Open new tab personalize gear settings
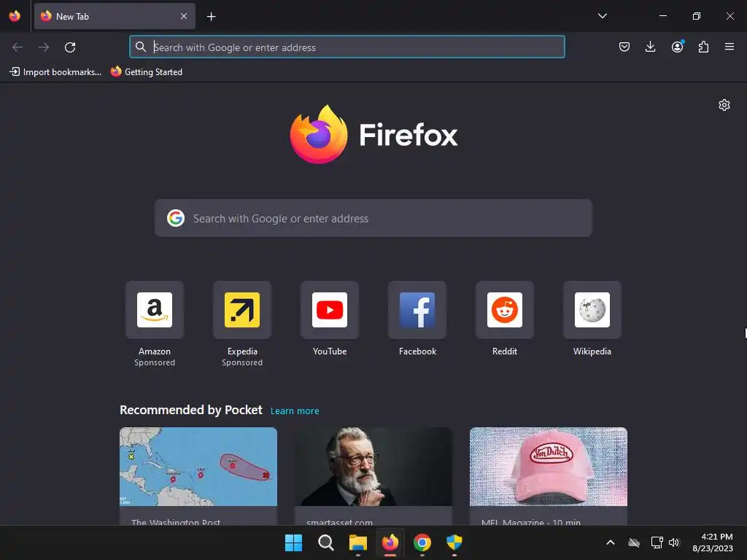Screen dimensions: 747x560 pyautogui.click(x=724, y=105)
